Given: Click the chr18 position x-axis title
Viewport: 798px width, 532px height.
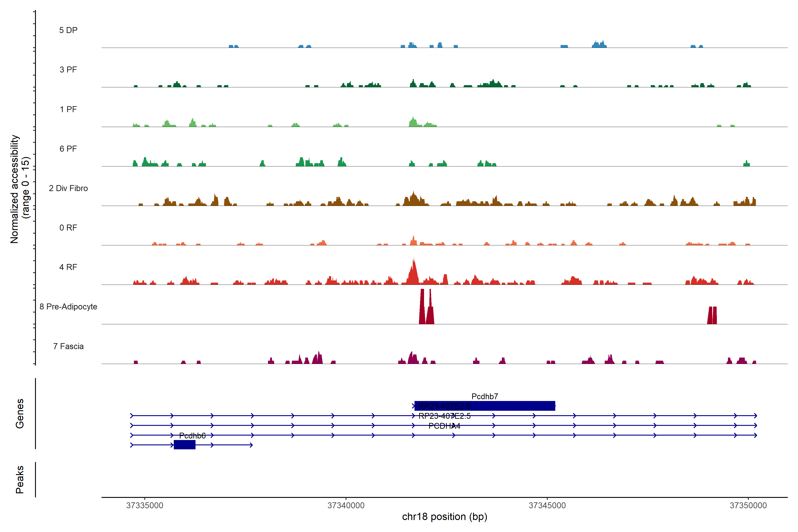Looking at the screenshot, I should [x=444, y=517].
